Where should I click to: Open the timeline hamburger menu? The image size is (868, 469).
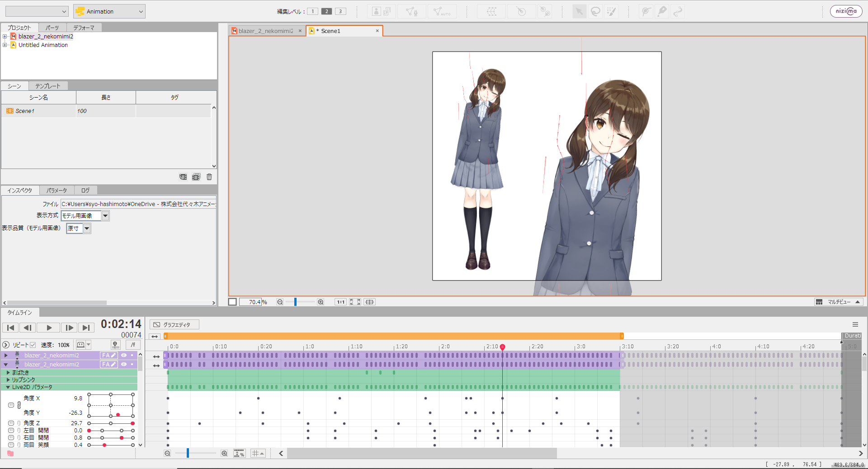(855, 324)
